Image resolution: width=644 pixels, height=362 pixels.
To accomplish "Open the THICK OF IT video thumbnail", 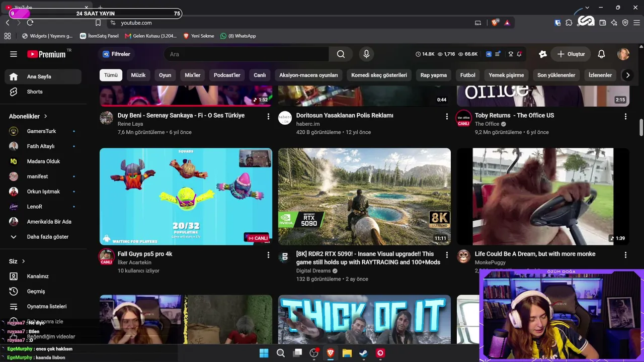I will click(364, 319).
